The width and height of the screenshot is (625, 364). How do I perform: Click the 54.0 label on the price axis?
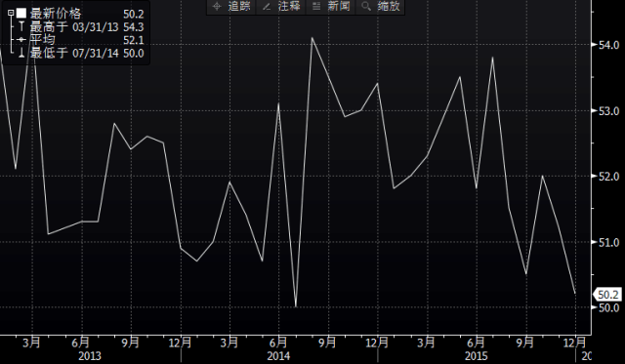(x=608, y=45)
